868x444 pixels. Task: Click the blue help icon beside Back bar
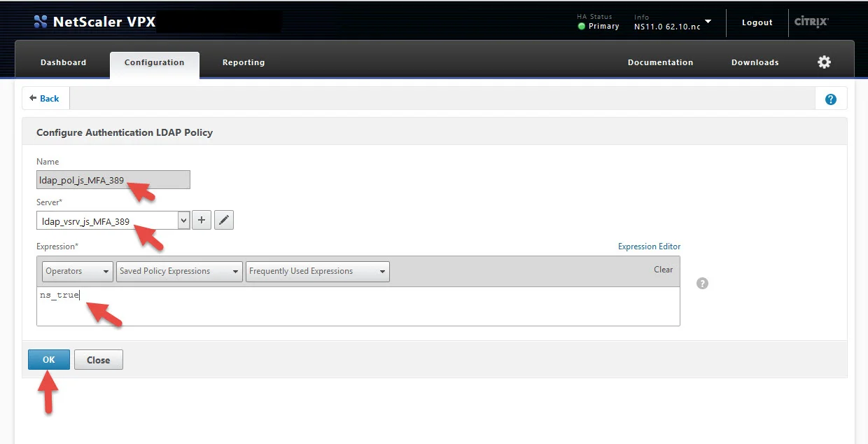pos(831,99)
